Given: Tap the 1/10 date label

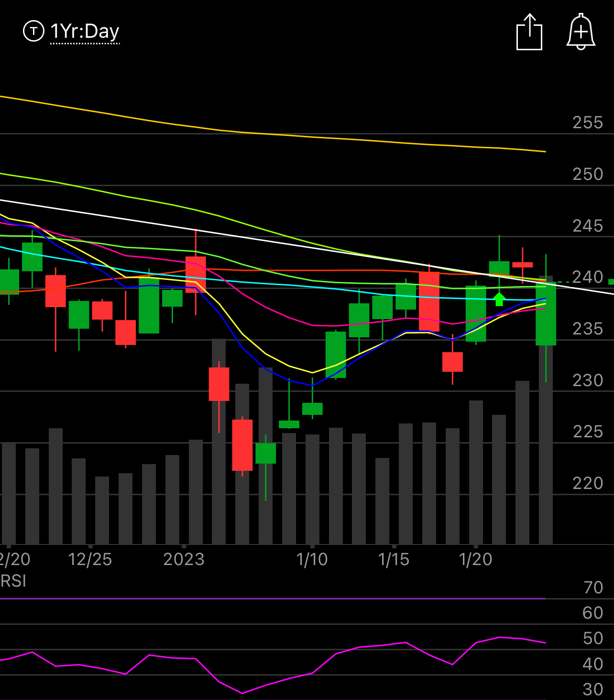Looking at the screenshot, I should [x=312, y=559].
